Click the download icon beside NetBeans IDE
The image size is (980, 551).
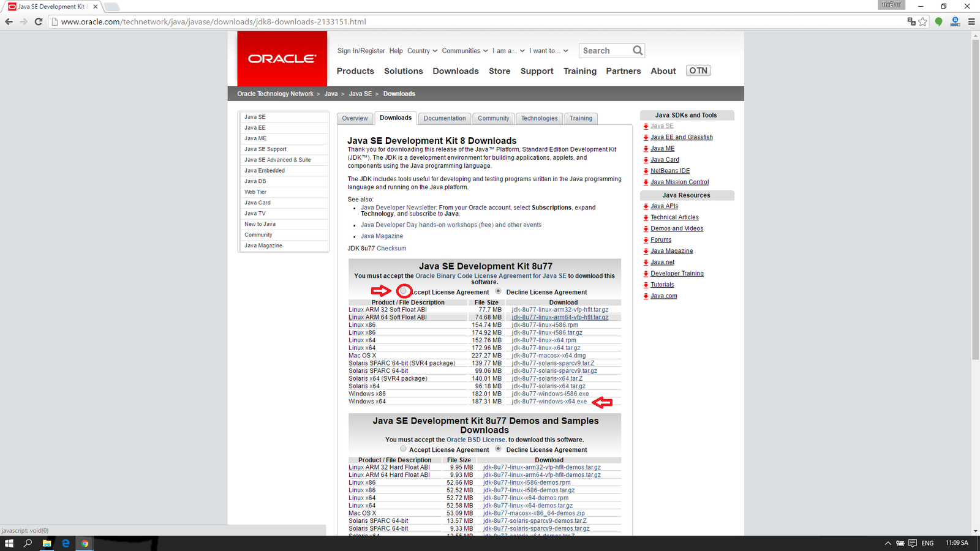pyautogui.click(x=646, y=171)
